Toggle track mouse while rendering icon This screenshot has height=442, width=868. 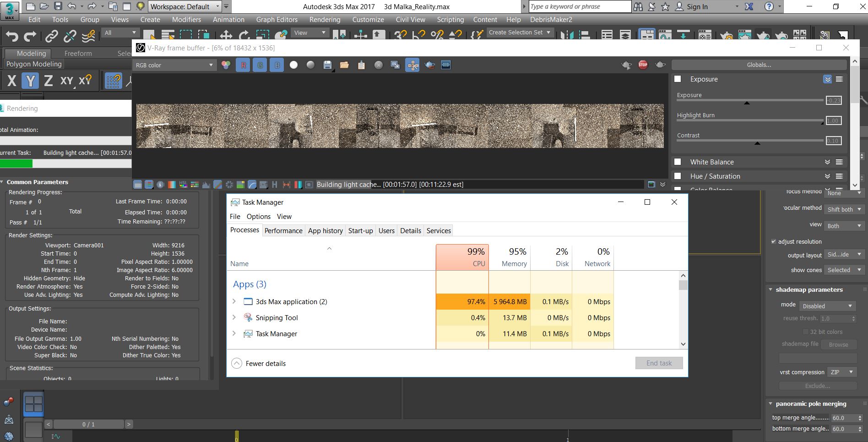(412, 65)
